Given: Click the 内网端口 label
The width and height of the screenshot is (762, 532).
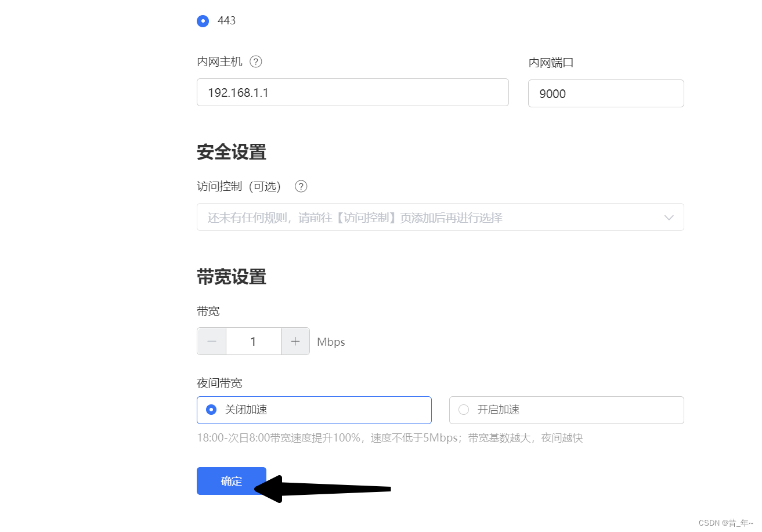Looking at the screenshot, I should click(551, 63).
